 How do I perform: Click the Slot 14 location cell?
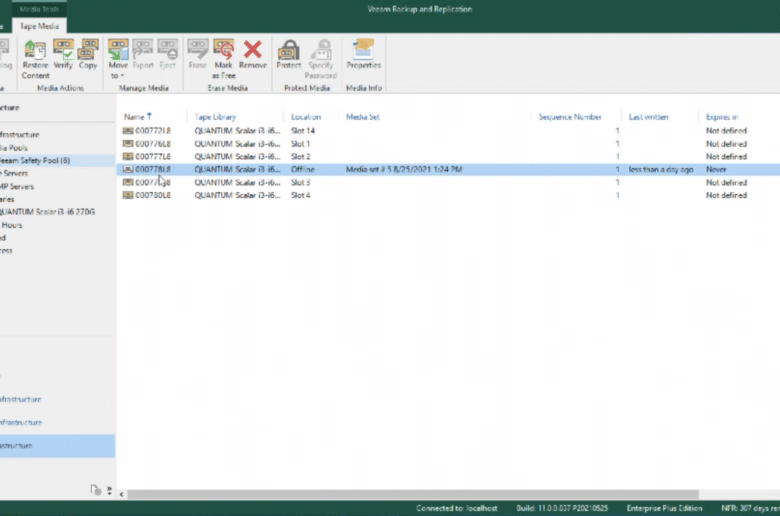[303, 131]
